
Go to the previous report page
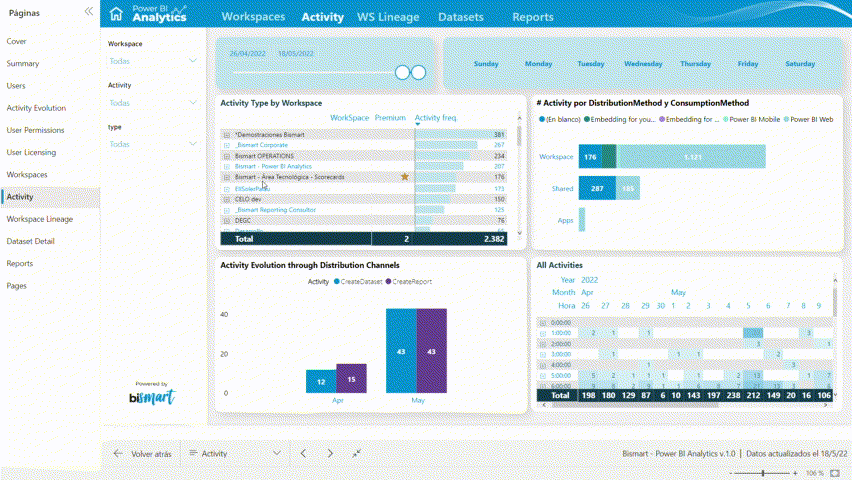[303, 453]
